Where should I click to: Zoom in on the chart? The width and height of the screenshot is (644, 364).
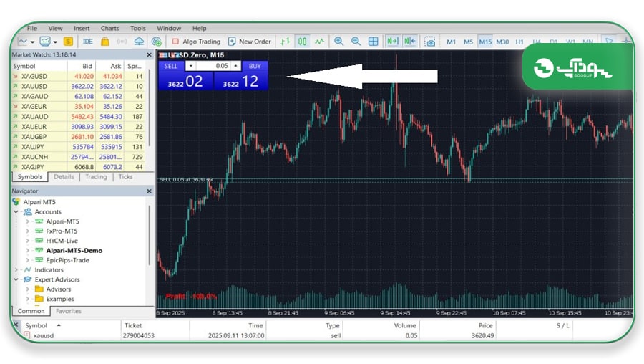[x=339, y=41]
